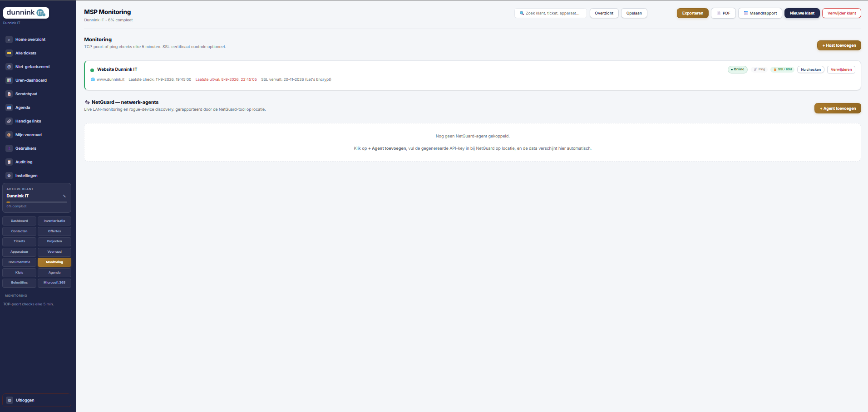
Task: Open the Instellingen gear icon
Action: [9, 176]
